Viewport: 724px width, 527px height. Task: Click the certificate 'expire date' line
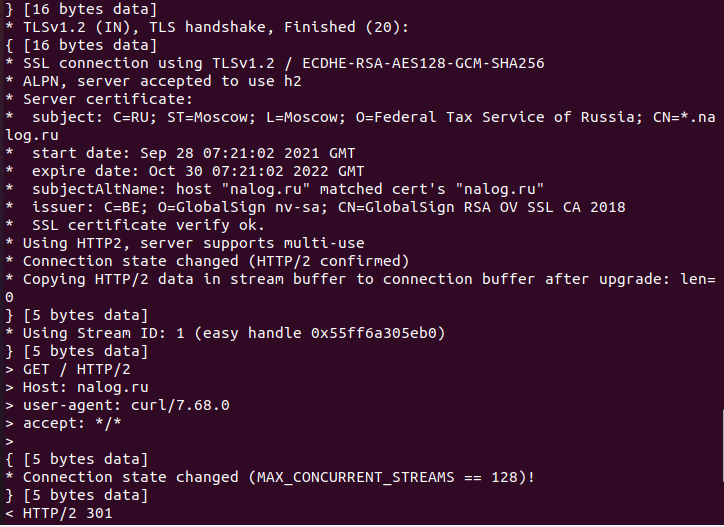(x=185, y=171)
